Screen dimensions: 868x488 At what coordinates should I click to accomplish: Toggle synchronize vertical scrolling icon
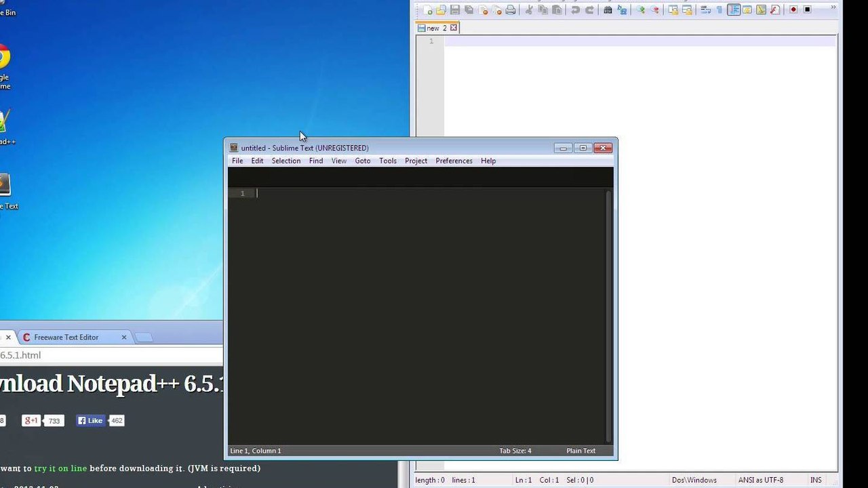[673, 9]
